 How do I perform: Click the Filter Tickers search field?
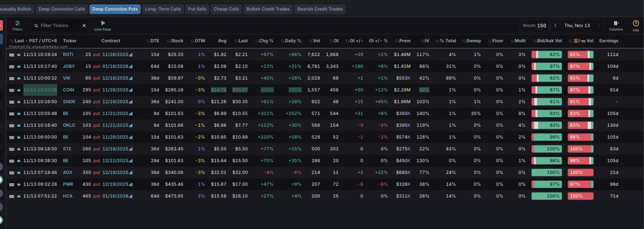point(56,25)
